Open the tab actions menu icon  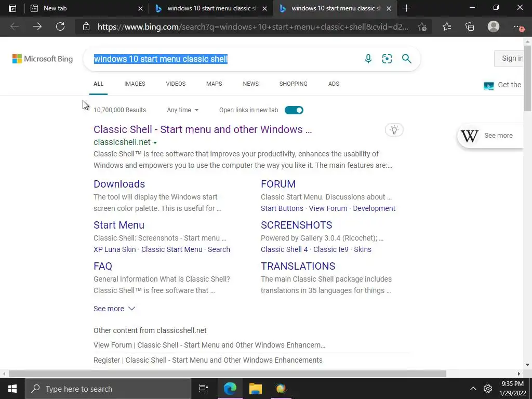(x=12, y=8)
